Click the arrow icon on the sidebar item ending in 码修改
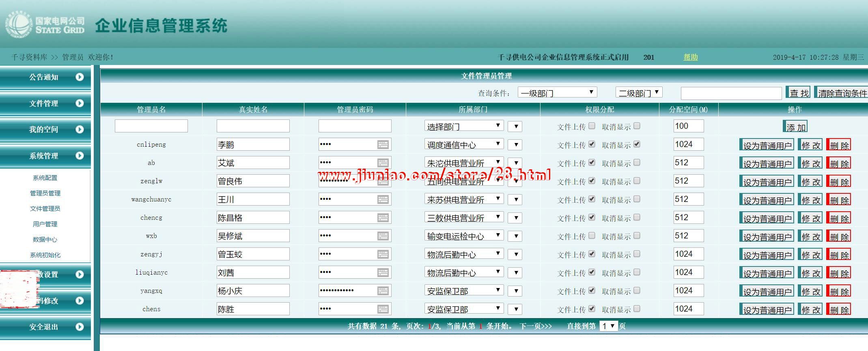The height and width of the screenshot is (351, 868). click(80, 301)
